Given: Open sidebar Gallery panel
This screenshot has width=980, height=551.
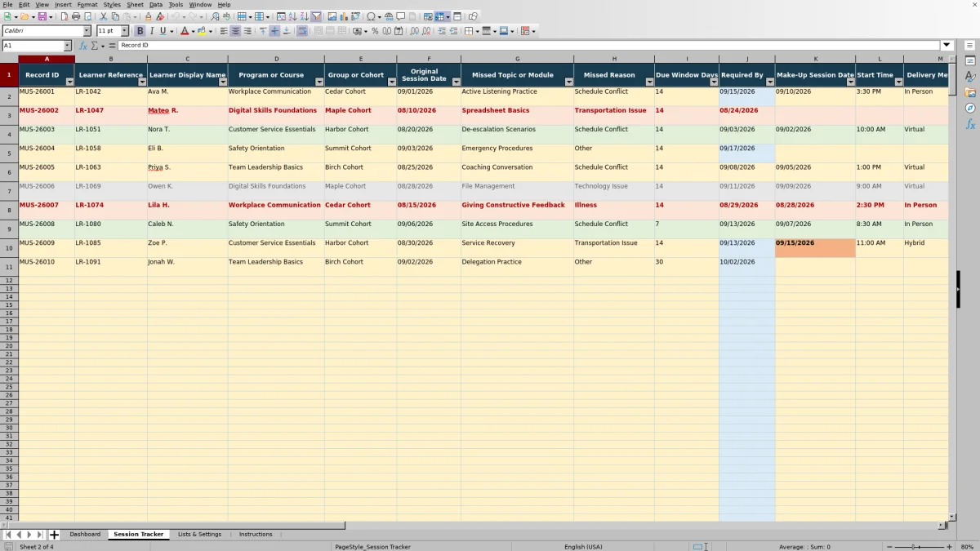Looking at the screenshot, I should (x=970, y=92).
